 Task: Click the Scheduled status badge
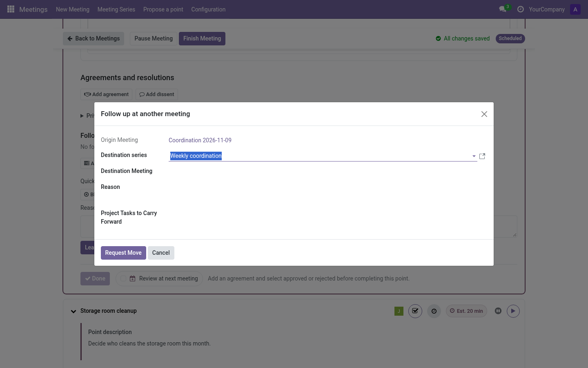[510, 38]
